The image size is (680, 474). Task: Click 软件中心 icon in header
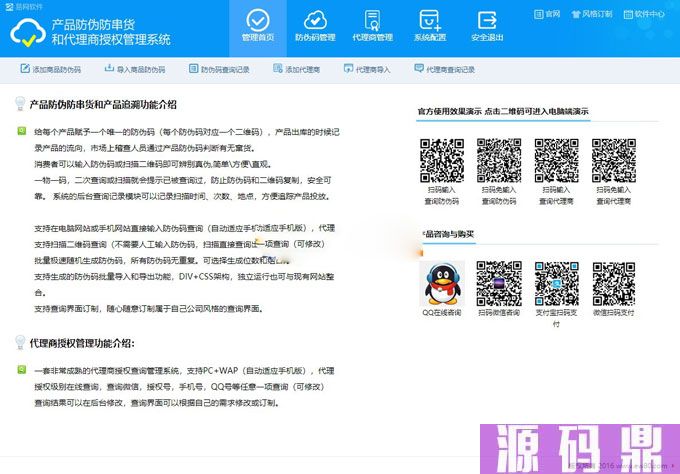pyautogui.click(x=628, y=14)
